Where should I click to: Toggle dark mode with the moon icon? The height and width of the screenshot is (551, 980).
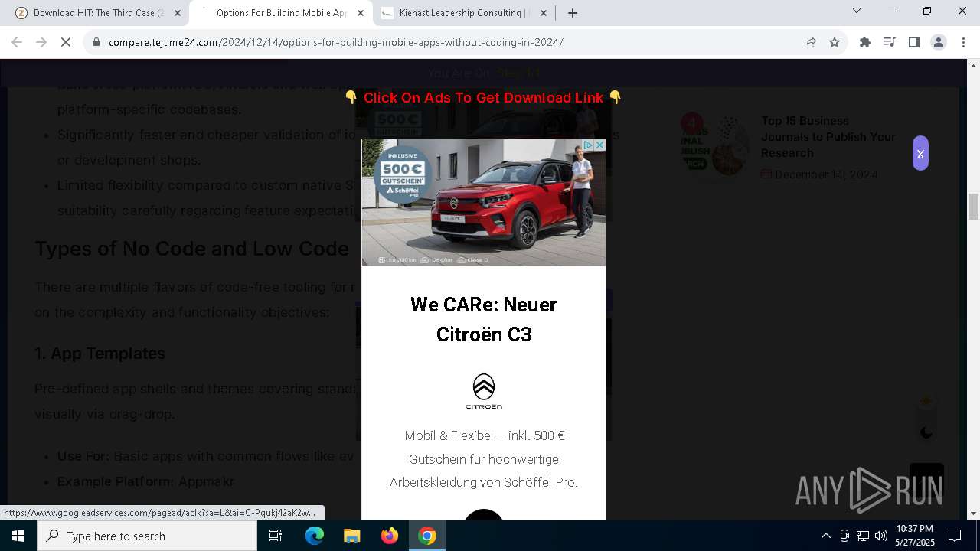(x=926, y=433)
